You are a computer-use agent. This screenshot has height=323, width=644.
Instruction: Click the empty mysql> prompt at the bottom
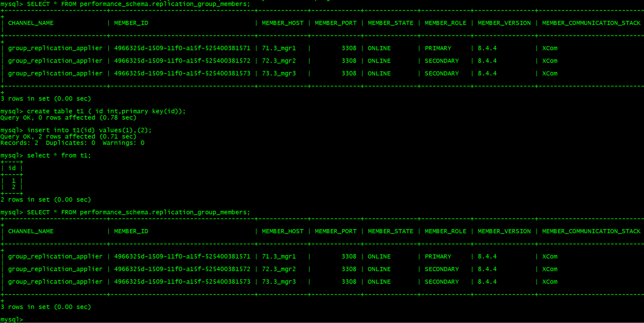pos(12,320)
